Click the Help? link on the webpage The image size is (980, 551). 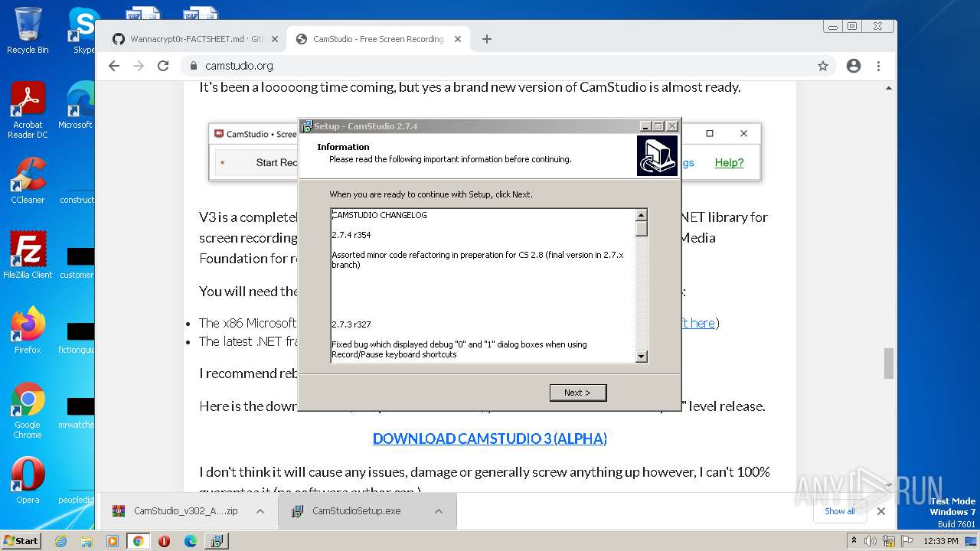tap(729, 162)
